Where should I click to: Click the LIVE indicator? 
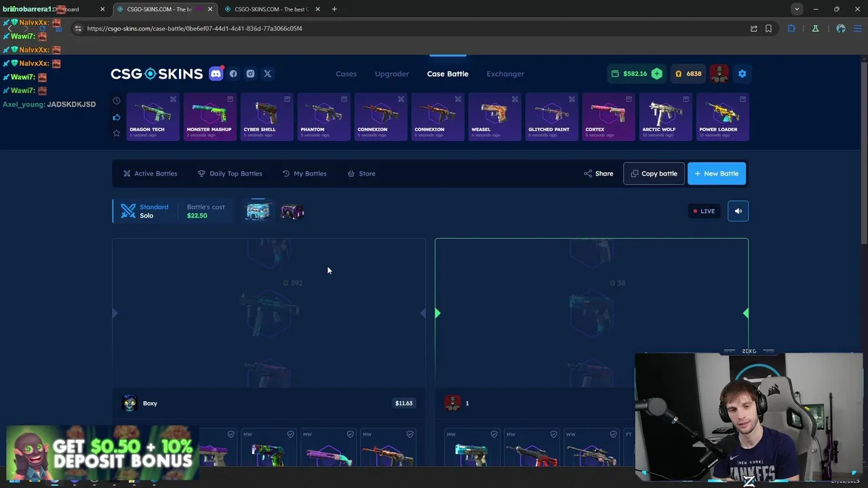pyautogui.click(x=704, y=211)
